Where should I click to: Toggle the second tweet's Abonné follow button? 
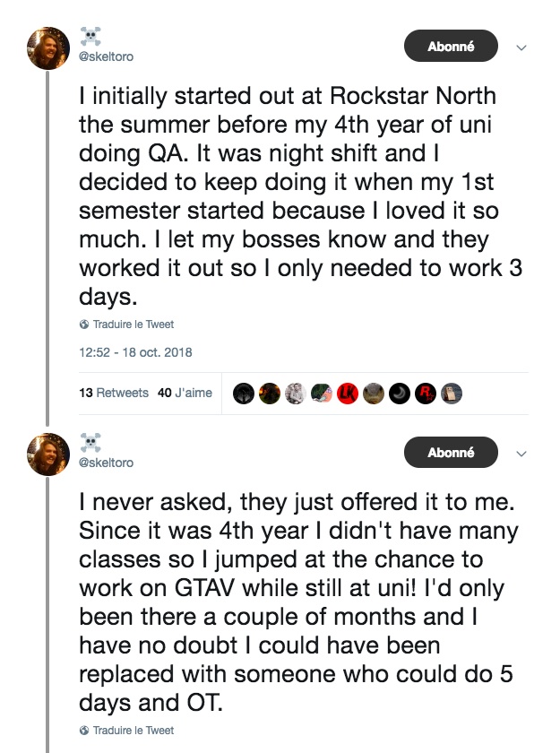[451, 453]
